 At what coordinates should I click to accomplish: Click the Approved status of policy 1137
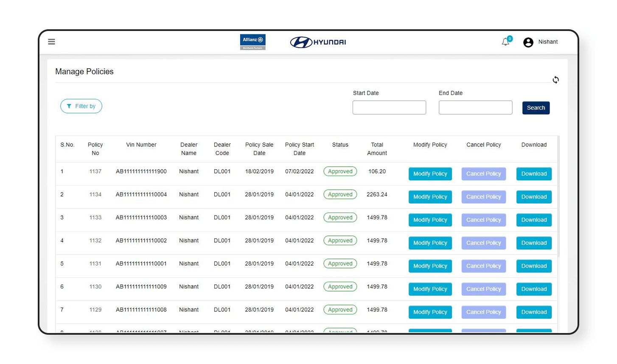tap(340, 171)
